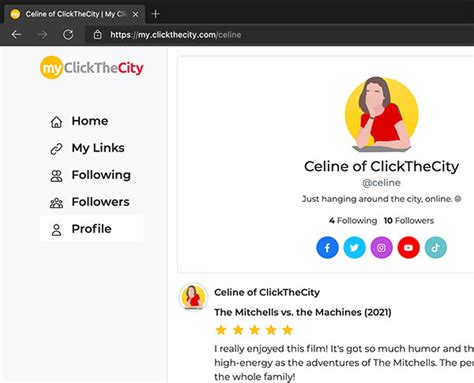Click the post author name Celine of ClickTheCity

click(x=267, y=292)
